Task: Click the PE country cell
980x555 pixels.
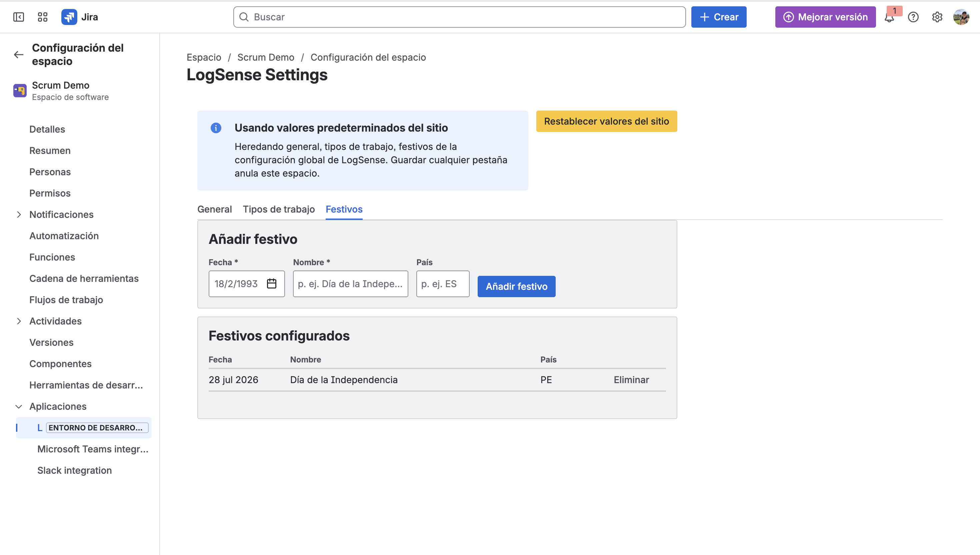Action: pos(546,380)
